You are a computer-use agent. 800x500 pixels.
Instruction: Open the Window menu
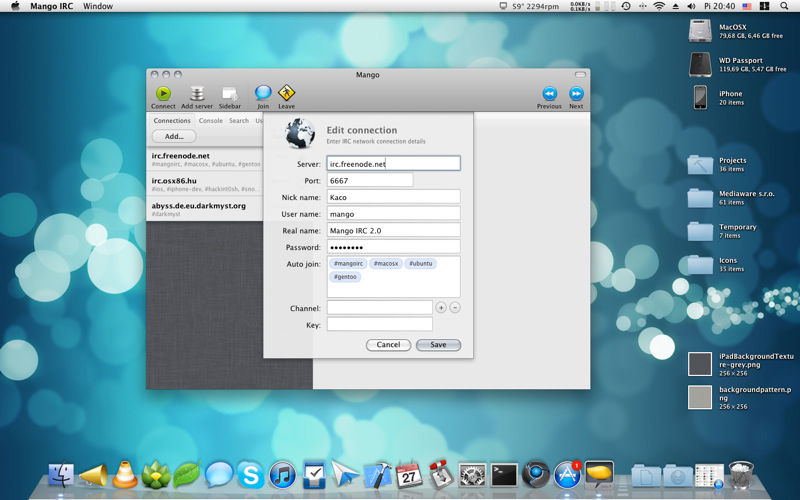(98, 6)
